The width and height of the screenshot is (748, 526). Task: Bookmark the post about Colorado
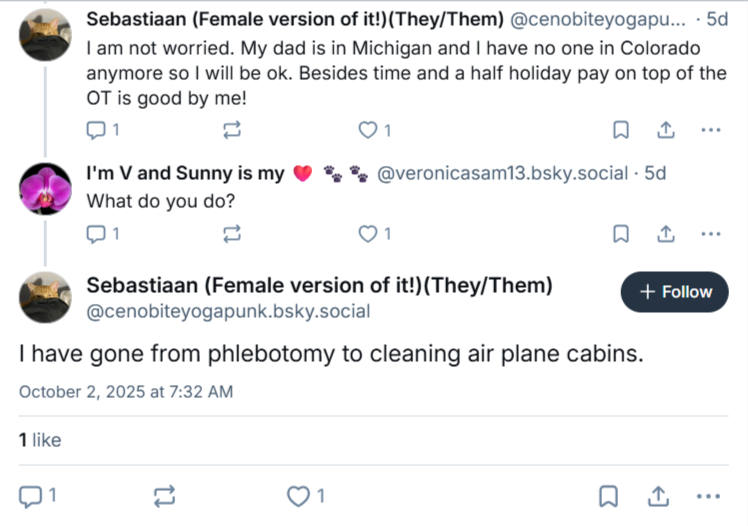[621, 130]
